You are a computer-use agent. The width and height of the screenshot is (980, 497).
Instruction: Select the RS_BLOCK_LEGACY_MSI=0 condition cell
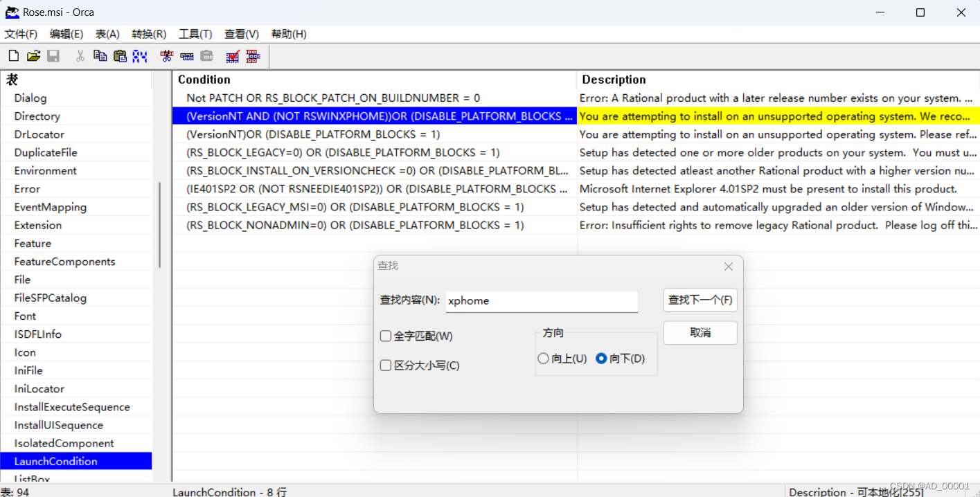(x=374, y=207)
